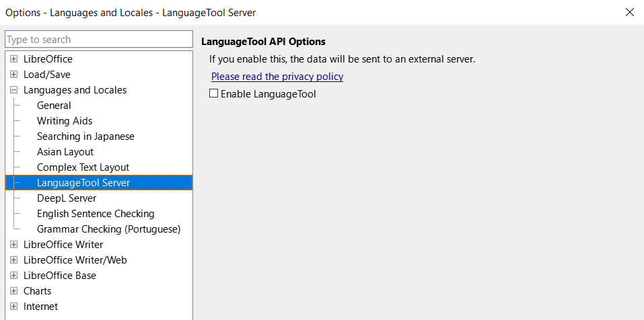This screenshot has width=644, height=320.
Task: Expand the Load/Save tree node
Action: (14, 75)
